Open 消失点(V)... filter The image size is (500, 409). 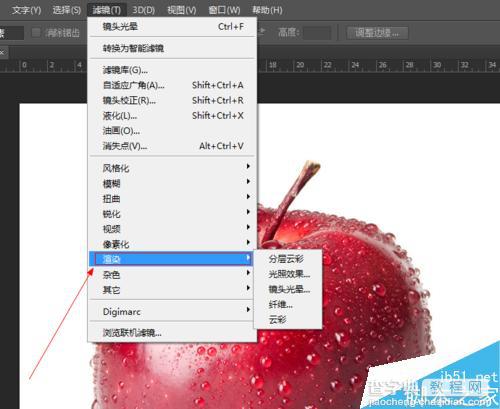click(x=173, y=146)
